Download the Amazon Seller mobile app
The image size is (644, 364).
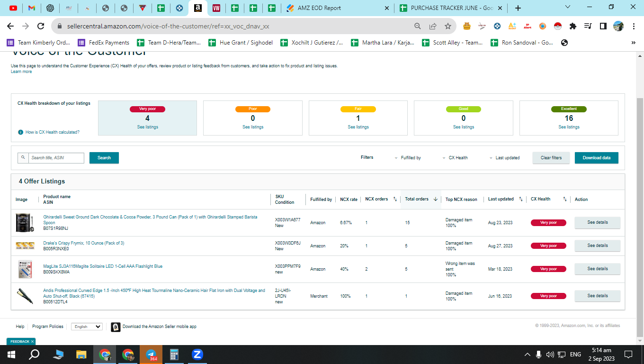[154, 327]
